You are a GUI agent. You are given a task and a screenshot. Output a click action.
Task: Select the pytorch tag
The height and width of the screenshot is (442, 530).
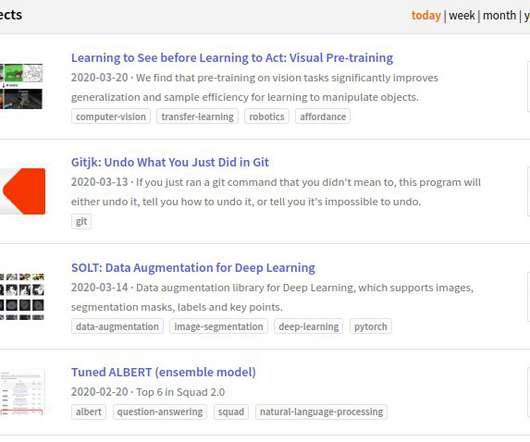[370, 327]
